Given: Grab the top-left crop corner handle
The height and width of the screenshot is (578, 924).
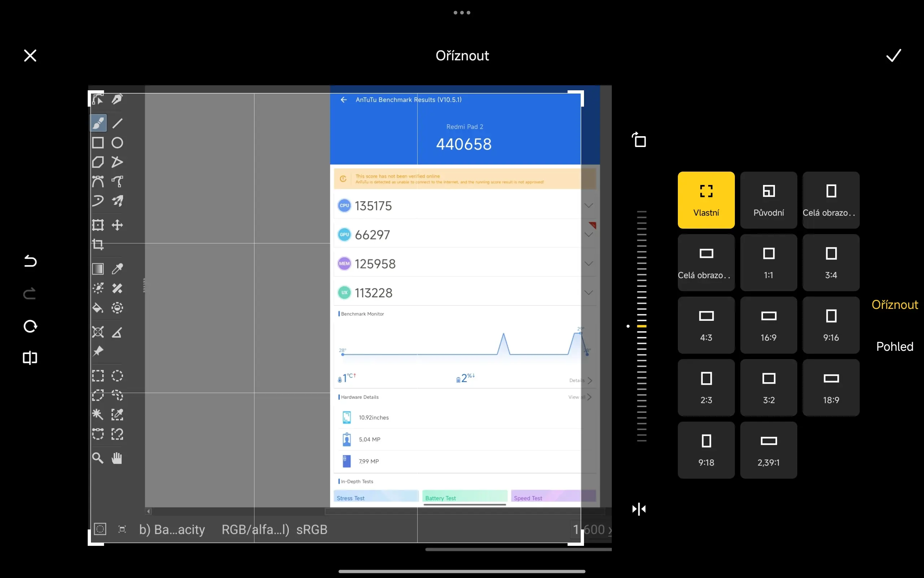Looking at the screenshot, I should click(95, 98).
